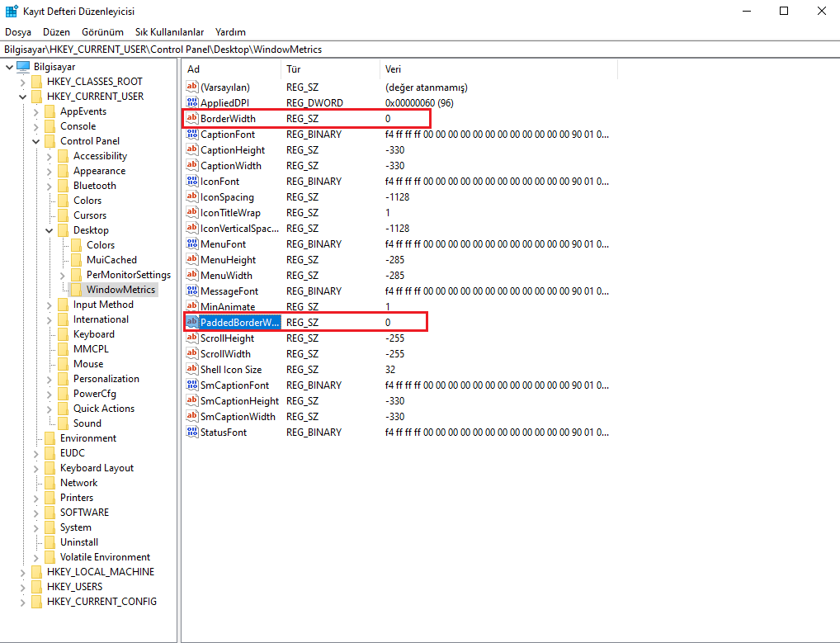
Task: Open the Düzen menu
Action: coord(56,32)
